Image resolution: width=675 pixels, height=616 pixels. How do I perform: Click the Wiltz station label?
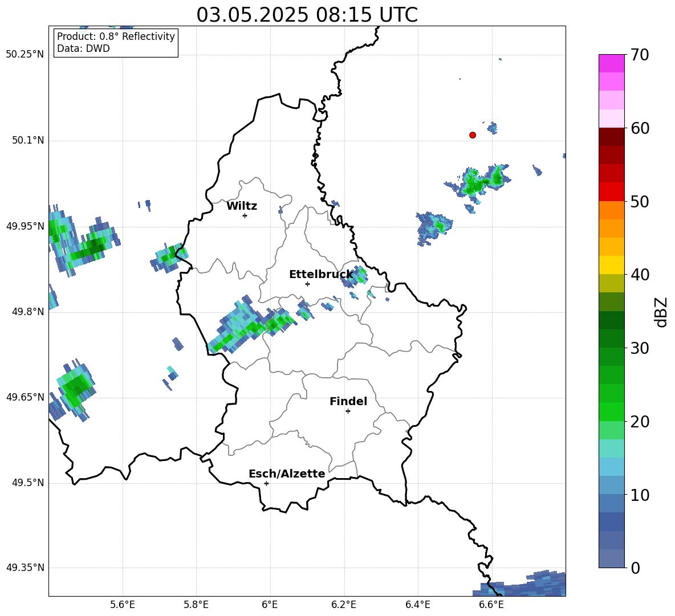(x=242, y=206)
